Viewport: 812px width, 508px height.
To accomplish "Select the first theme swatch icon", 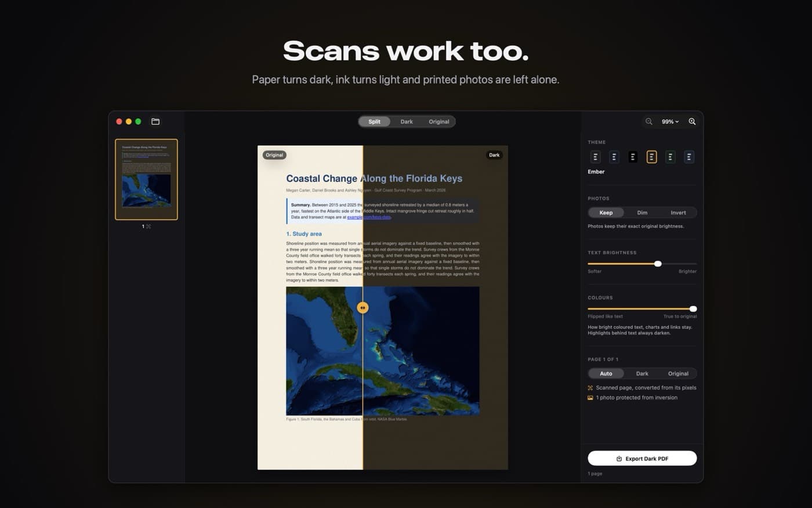I will (x=595, y=157).
